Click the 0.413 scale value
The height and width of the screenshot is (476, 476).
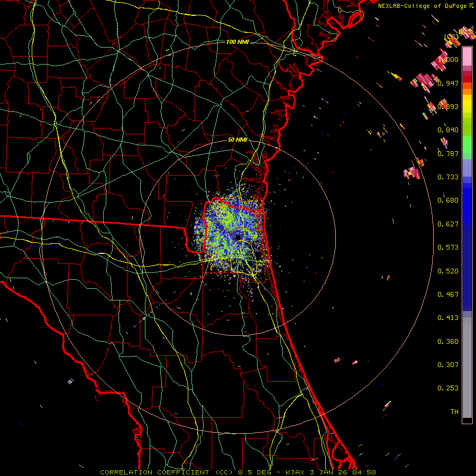click(448, 318)
